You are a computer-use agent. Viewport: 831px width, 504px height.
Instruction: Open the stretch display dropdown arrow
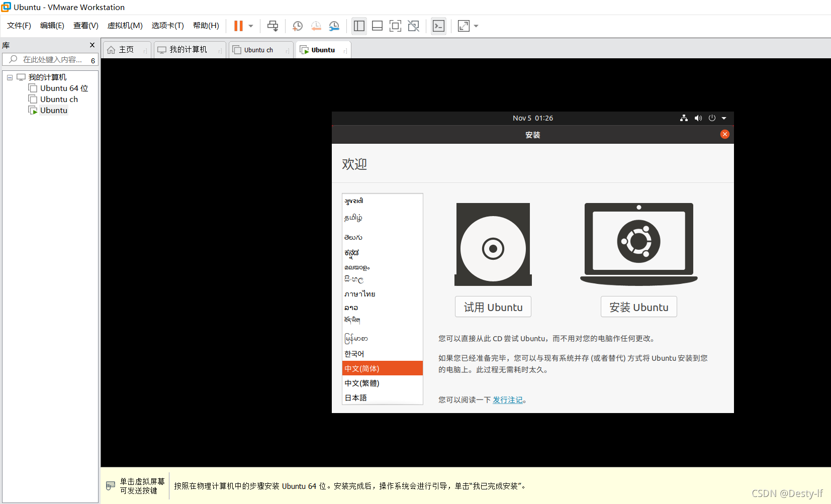[x=476, y=26]
